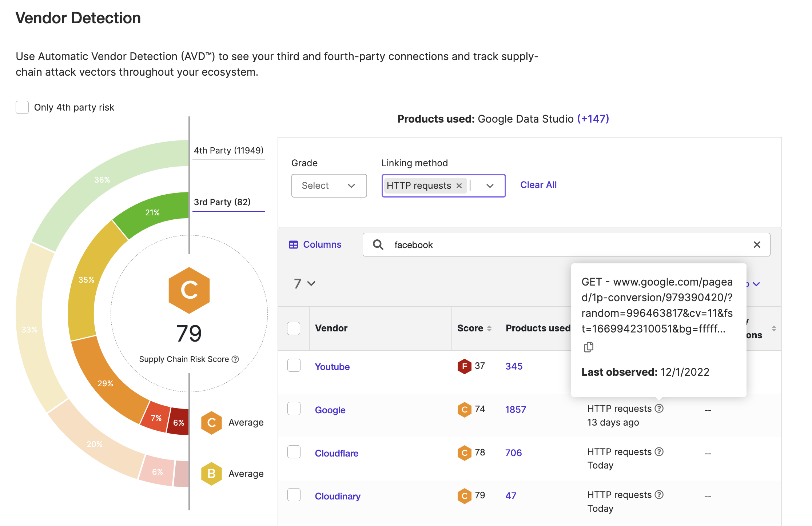Click the magnifier search icon
The width and height of the screenshot is (812, 526).
pos(378,245)
